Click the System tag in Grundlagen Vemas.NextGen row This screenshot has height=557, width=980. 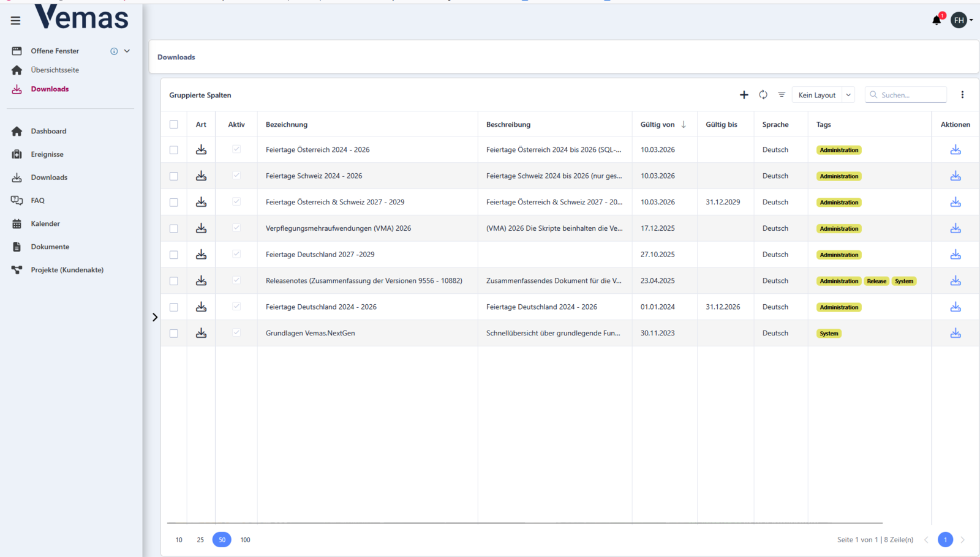coord(829,334)
